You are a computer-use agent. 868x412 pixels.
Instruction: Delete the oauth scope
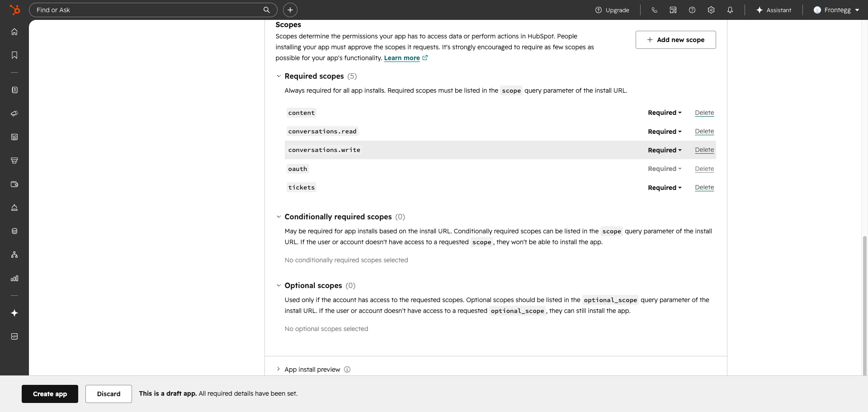coord(704,169)
